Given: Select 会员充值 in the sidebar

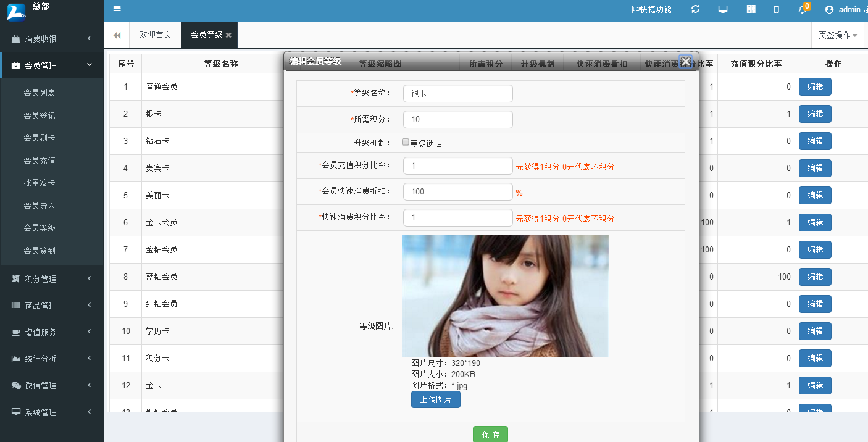Looking at the screenshot, I should 40,161.
